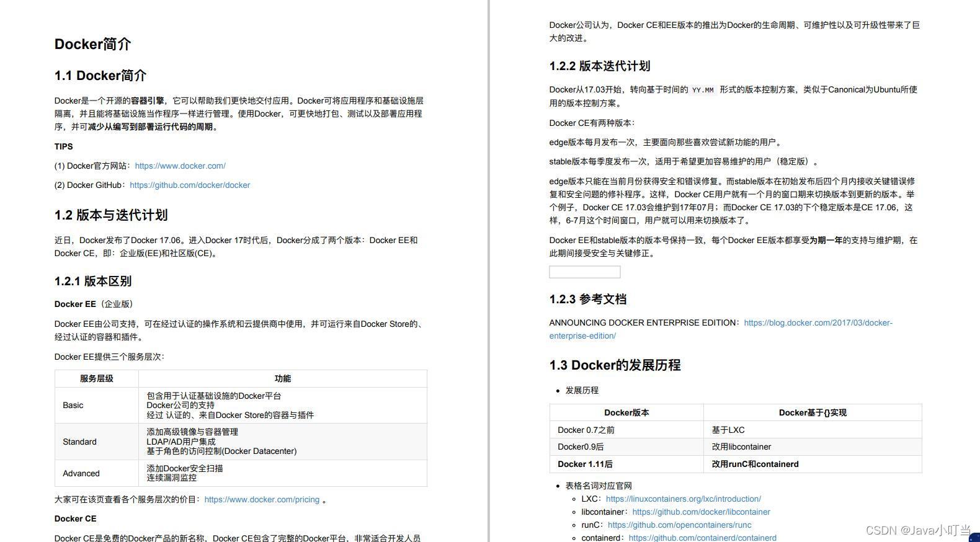Screen dimensions: 980x542
Task: Click the 'Docker CE有两种版本：' line
Action: (592, 123)
